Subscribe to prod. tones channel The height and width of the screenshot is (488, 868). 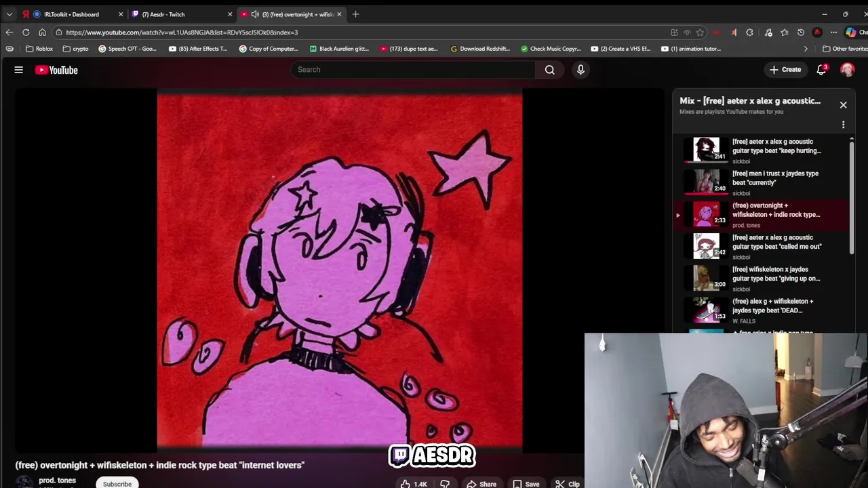[x=117, y=483]
